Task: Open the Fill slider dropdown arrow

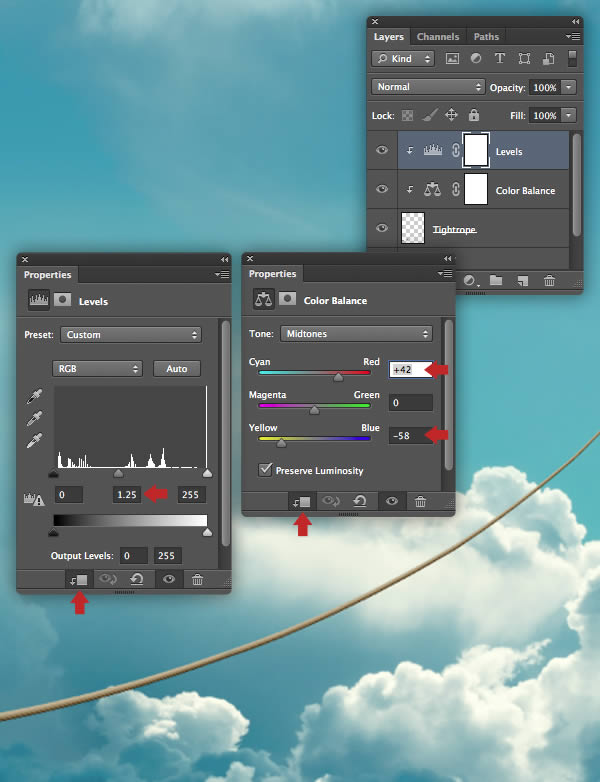Action: [x=569, y=116]
